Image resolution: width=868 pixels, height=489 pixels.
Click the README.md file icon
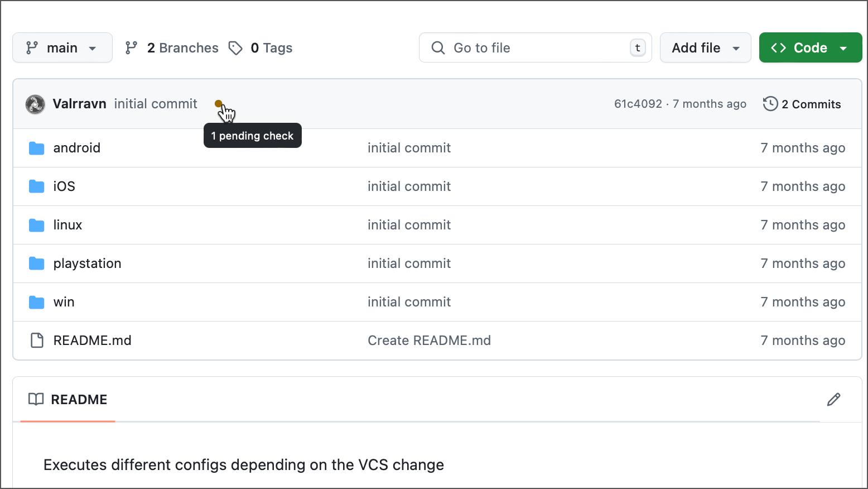point(36,340)
